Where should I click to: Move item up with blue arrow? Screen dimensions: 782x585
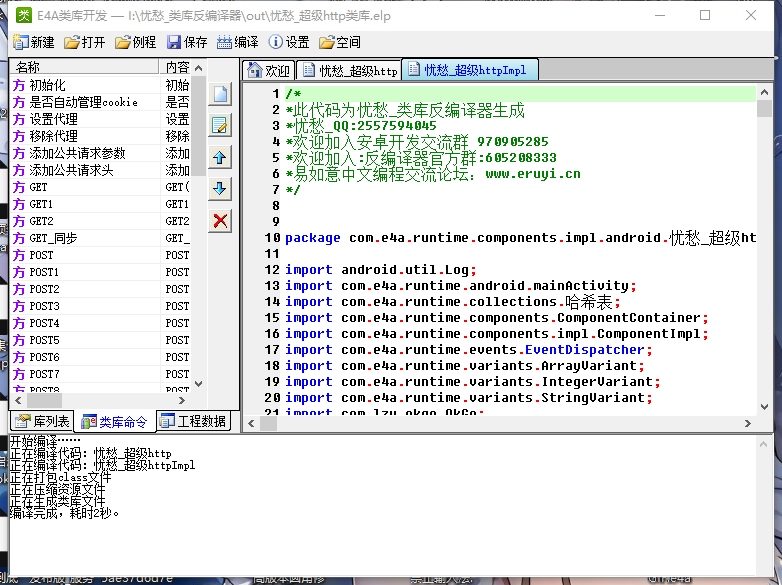coord(220,158)
